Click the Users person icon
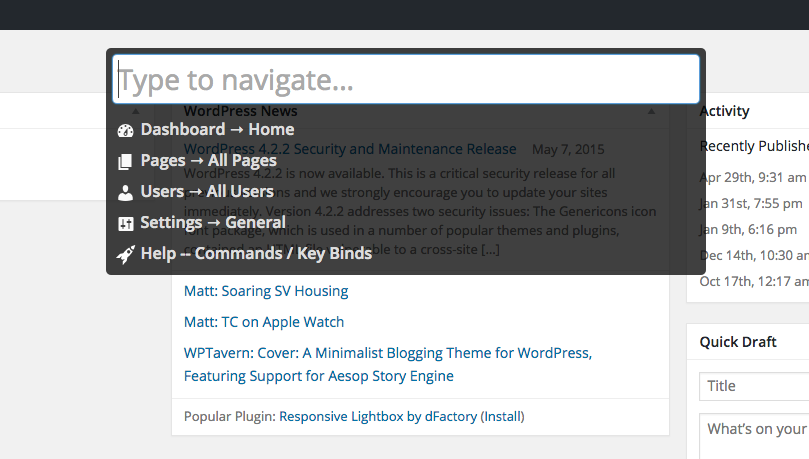The width and height of the screenshot is (809, 459). click(125, 193)
